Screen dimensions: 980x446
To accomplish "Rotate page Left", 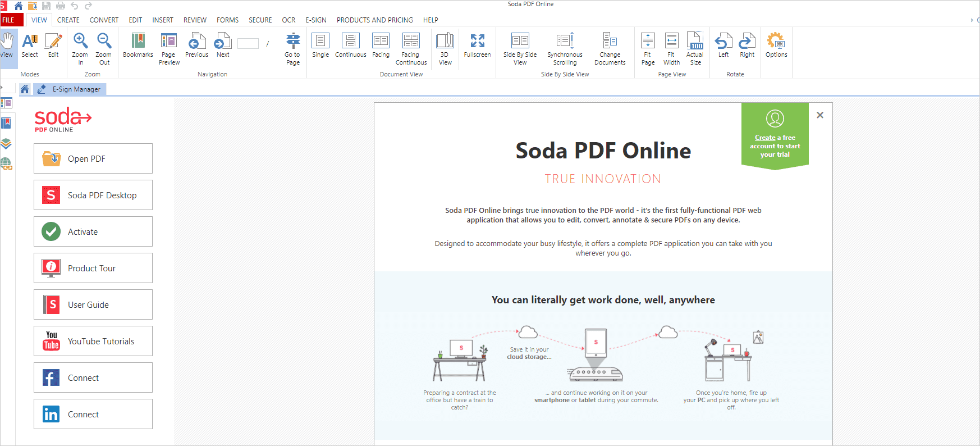I will tap(723, 45).
